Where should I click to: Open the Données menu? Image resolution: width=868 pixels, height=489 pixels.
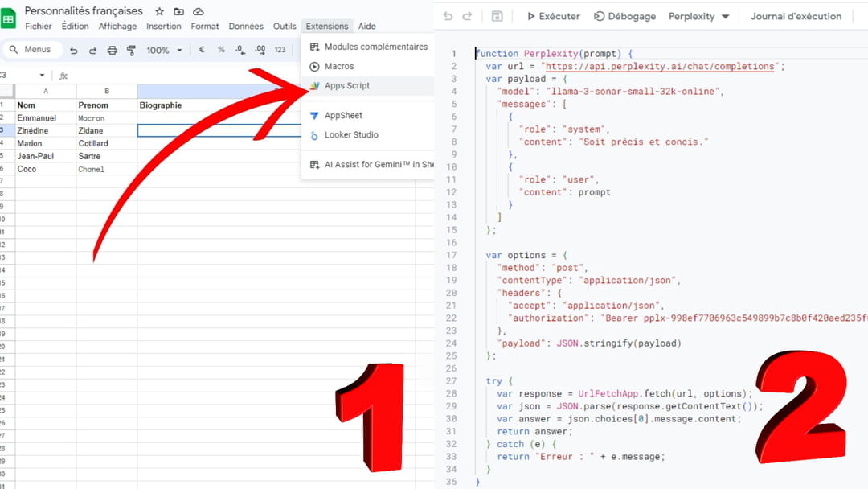[x=246, y=26]
